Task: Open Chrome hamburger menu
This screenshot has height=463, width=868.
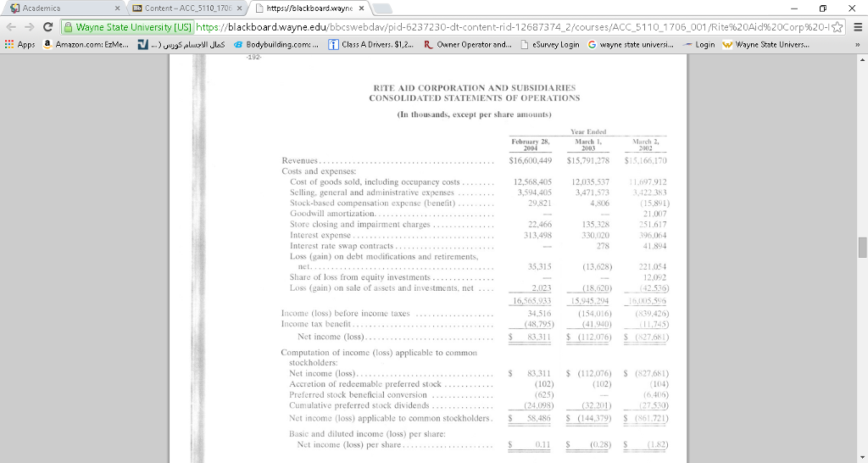Action: tap(858, 27)
